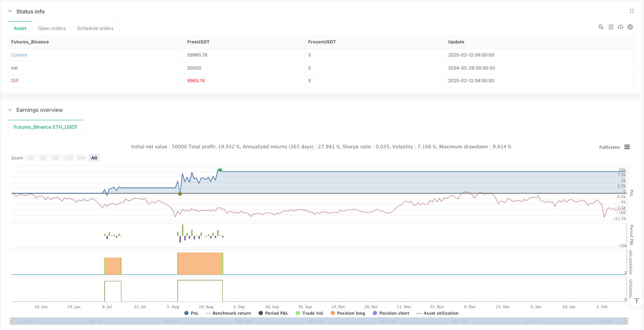The image size is (644, 330).
Task: Collapse the Earnings overview section
Action: pos(10,110)
